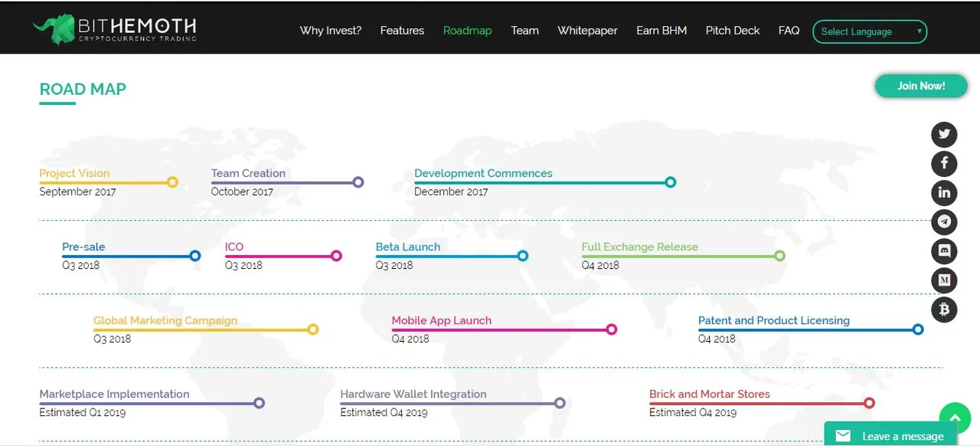The width and height of the screenshot is (980, 446).
Task: Click the ROAD MAP heading
Action: point(83,89)
